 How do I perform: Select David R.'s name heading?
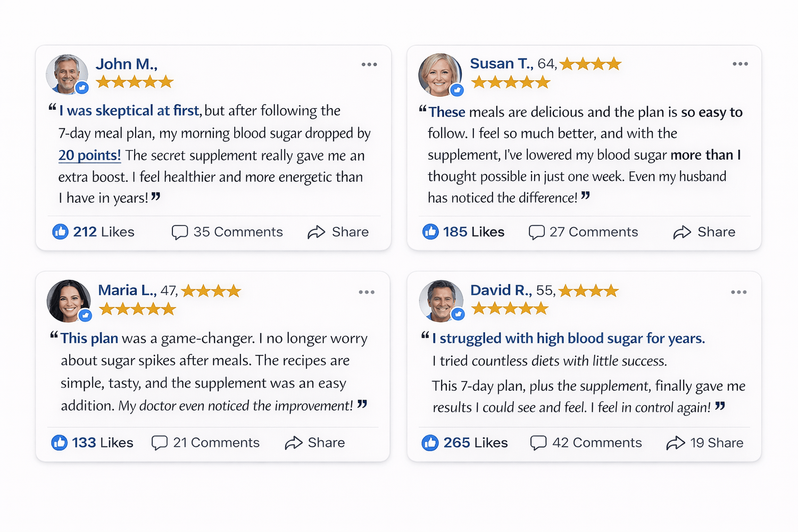pos(501,290)
